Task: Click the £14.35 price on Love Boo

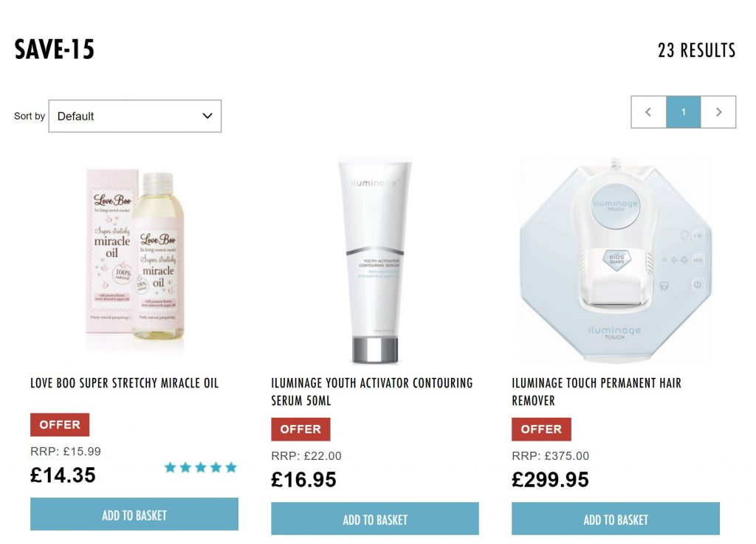Action: click(x=63, y=475)
